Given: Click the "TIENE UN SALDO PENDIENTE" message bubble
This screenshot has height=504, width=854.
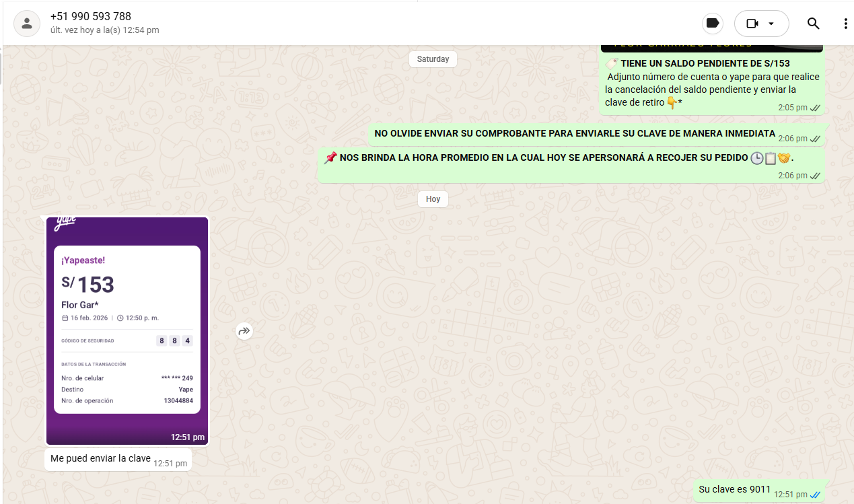Looking at the screenshot, I should click(711, 83).
